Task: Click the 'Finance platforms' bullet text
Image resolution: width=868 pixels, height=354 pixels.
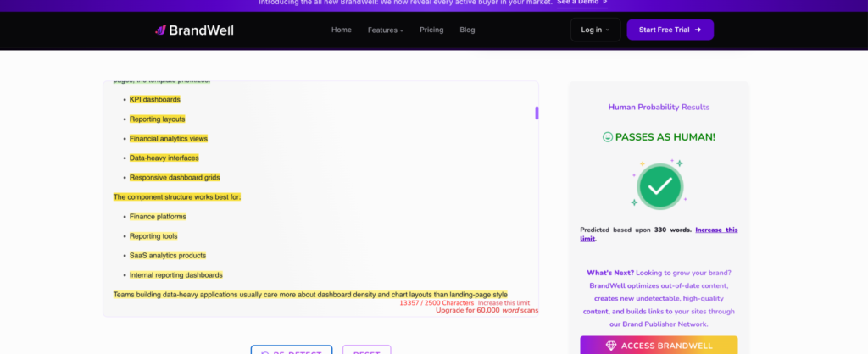Action: point(158,216)
